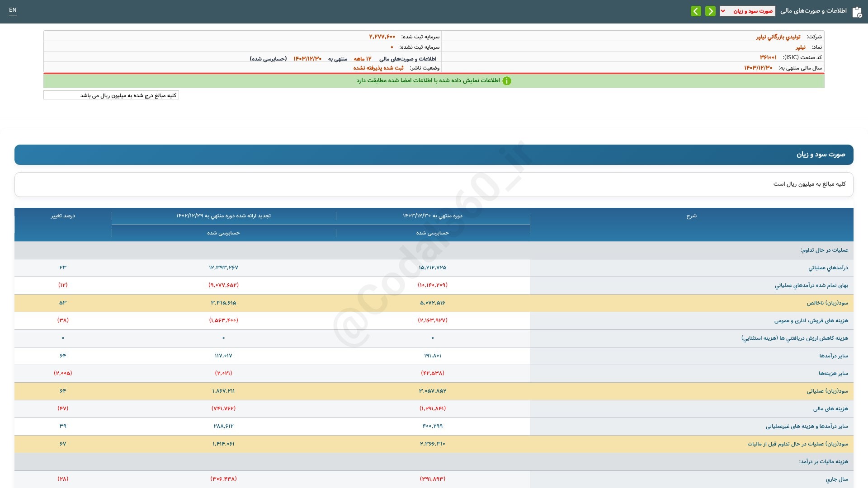This screenshot has height=488, width=868.
Task: Click the value (۱,۰۹۱,۸۴۱) financial cost
Action: point(433,408)
